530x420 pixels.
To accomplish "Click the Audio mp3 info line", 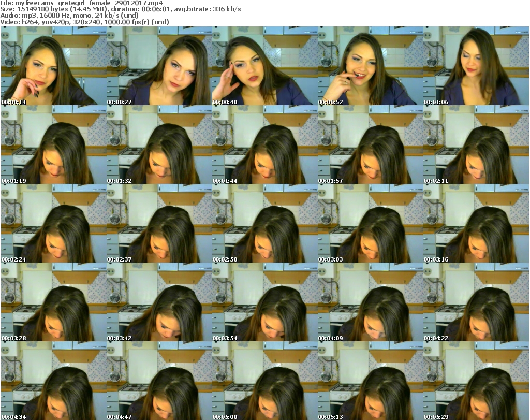I will 69,16.
